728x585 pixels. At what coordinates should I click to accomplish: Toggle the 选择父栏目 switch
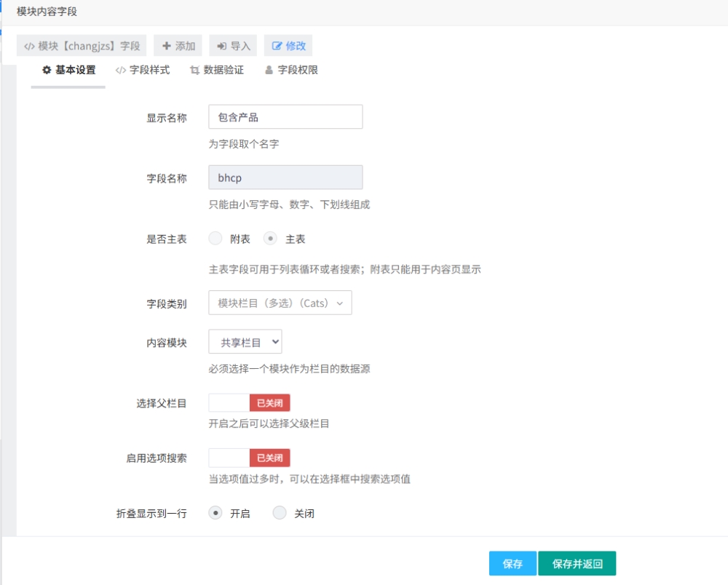249,403
